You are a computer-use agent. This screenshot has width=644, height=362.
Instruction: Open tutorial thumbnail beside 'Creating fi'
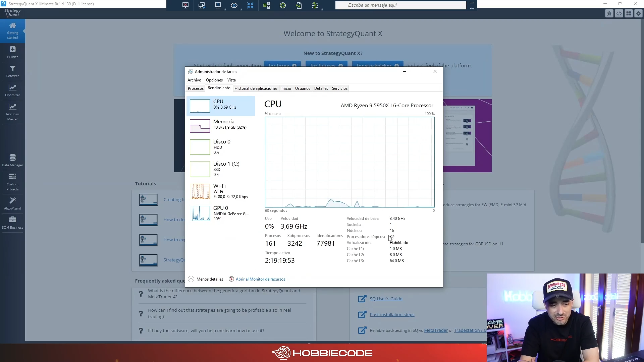pos(148,200)
